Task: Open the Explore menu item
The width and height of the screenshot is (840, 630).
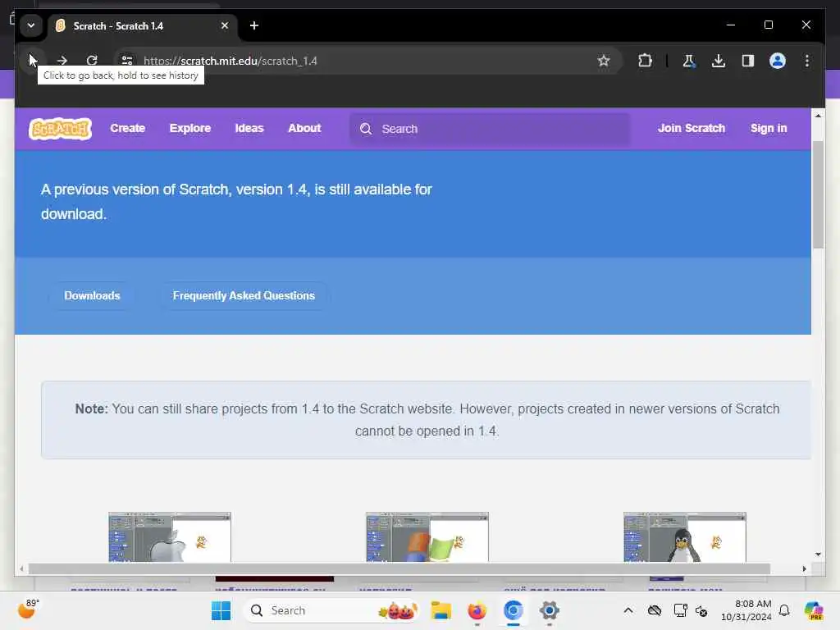Action: [x=190, y=128]
